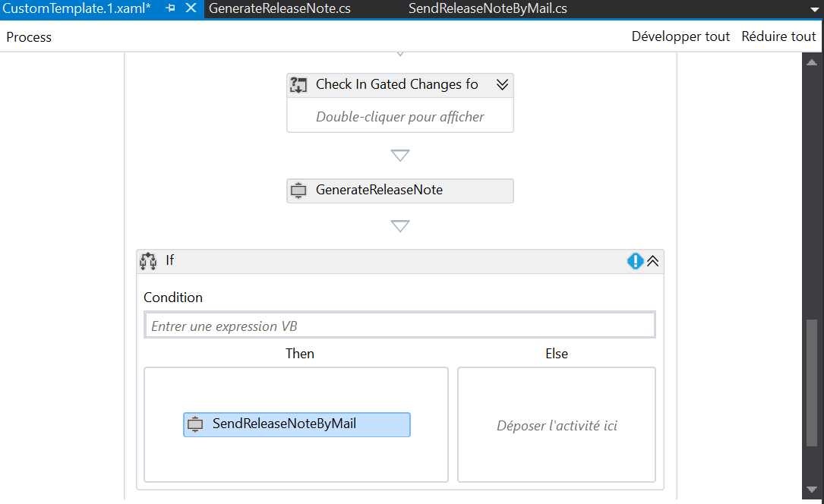
Task: Switch to the SendReleaseNoteByMail.cs tab
Action: tap(487, 9)
